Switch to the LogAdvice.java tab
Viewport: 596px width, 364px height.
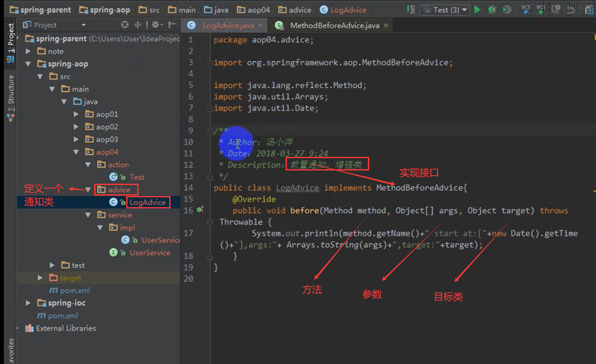point(223,25)
